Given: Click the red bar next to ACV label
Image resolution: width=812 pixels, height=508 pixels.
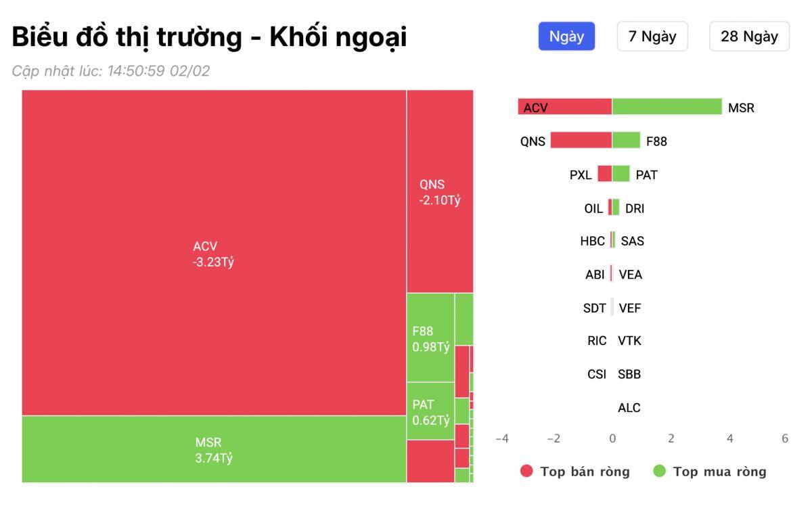Looking at the screenshot, I should pyautogui.click(x=565, y=107).
